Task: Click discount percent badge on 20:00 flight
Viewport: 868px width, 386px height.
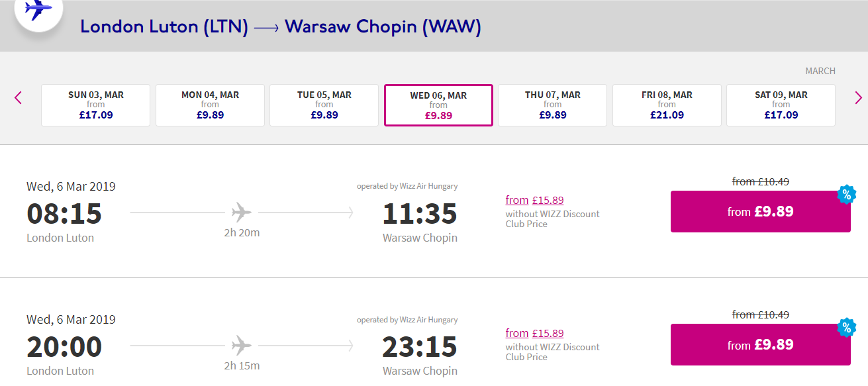Action: pyautogui.click(x=846, y=328)
